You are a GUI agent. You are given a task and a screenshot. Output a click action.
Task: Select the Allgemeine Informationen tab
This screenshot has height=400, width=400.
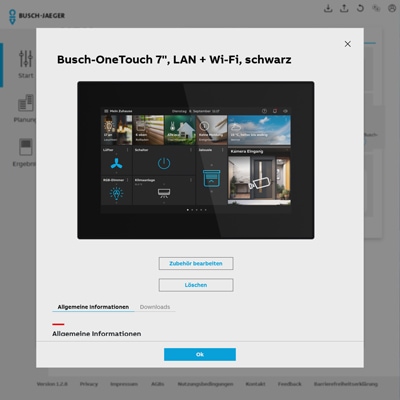(93, 307)
